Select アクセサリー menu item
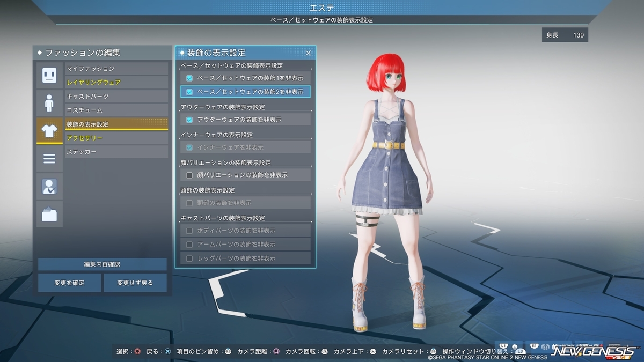Screen dimensions: 644x362 [116, 138]
